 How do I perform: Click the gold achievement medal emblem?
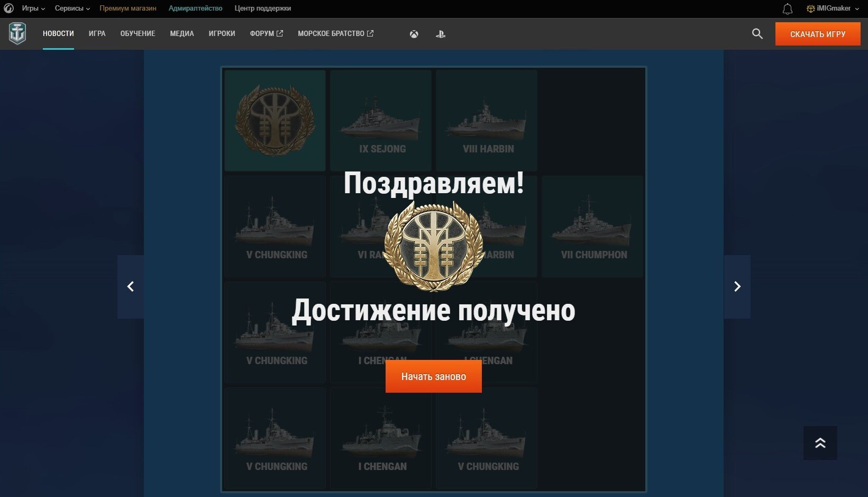434,246
